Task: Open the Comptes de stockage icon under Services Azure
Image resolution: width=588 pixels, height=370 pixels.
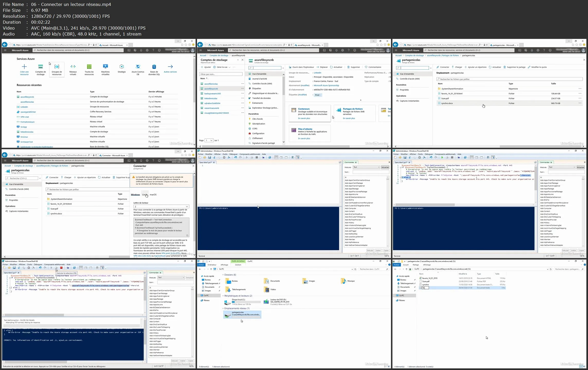Action: click(x=40, y=69)
